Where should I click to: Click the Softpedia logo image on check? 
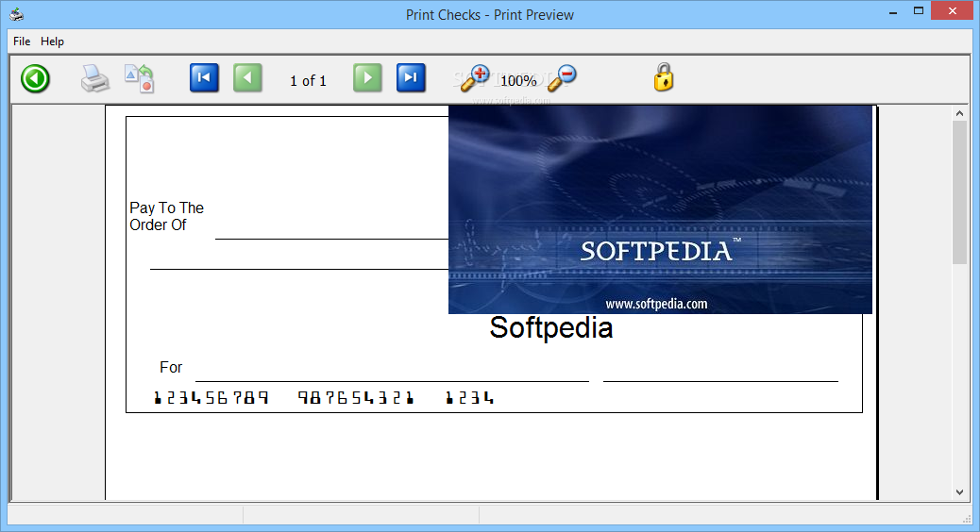[660, 209]
